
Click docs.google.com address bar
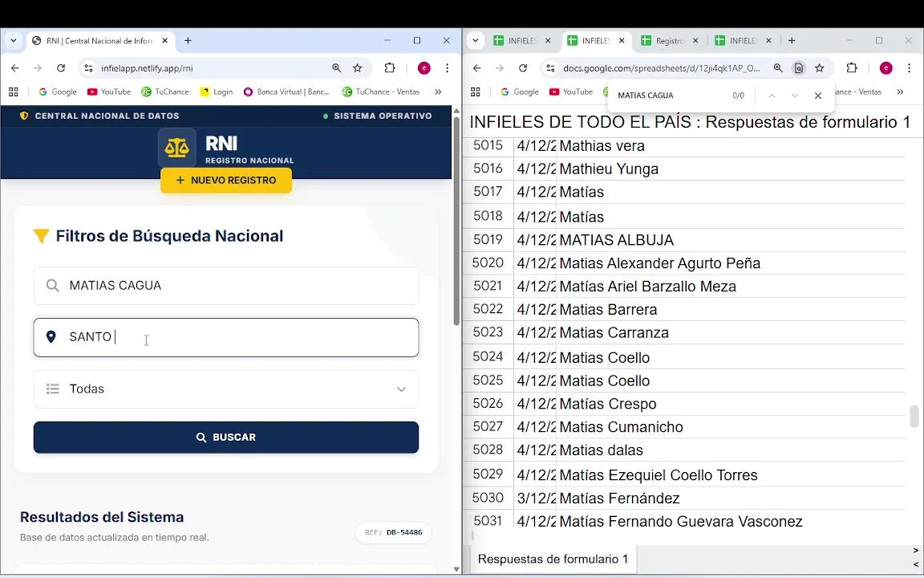661,68
